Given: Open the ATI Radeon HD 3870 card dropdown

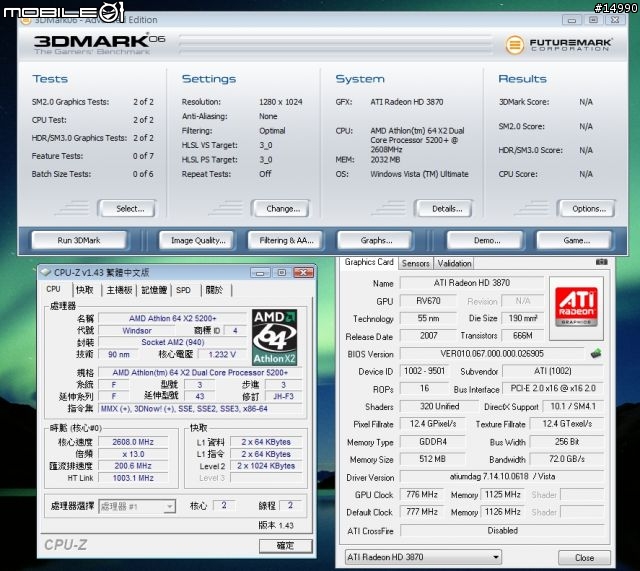Looking at the screenshot, I should (x=423, y=557).
